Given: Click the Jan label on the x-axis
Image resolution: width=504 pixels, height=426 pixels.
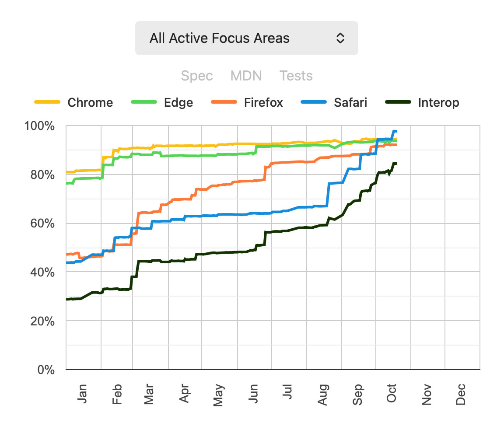Looking at the screenshot, I should [x=82, y=394].
